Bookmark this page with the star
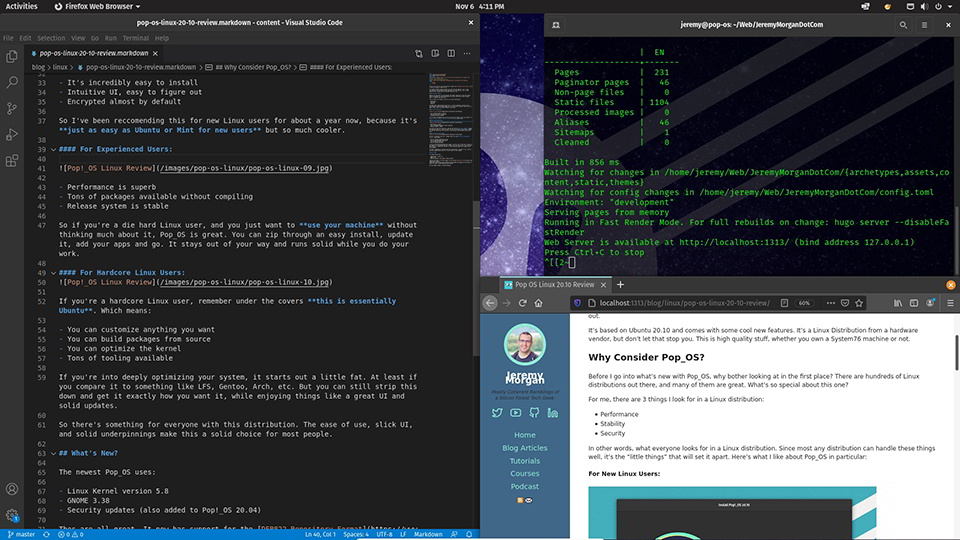This screenshot has height=540, width=960. pos(859,303)
